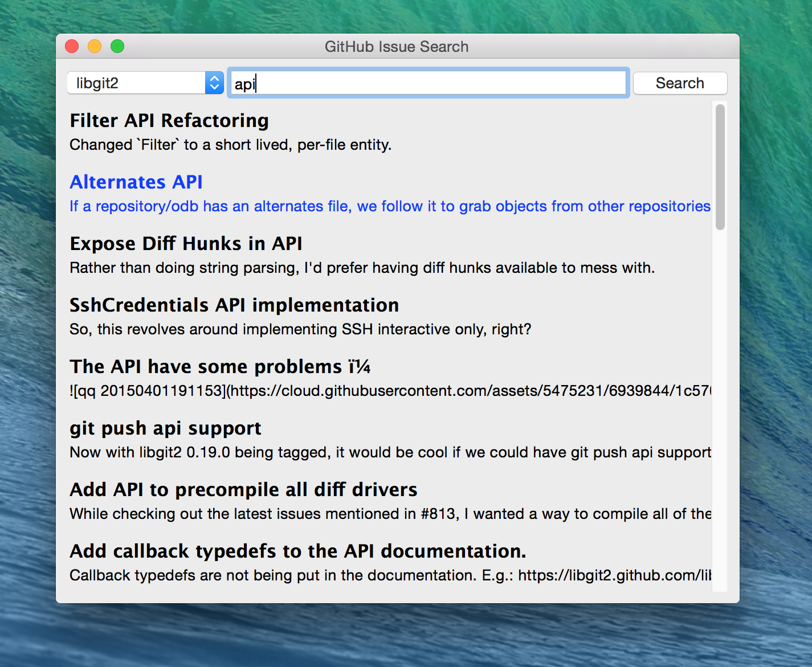
Task: Minimize the window with the yellow button
Action: [x=95, y=46]
